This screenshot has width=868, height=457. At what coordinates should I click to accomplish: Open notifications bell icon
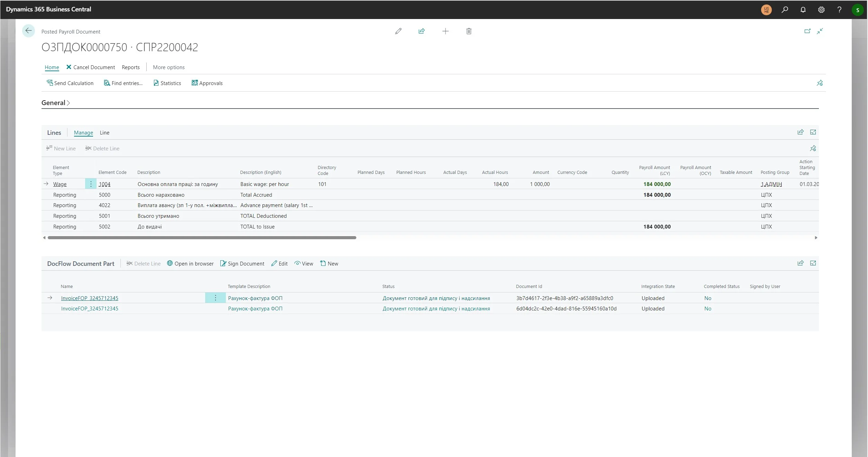(803, 10)
